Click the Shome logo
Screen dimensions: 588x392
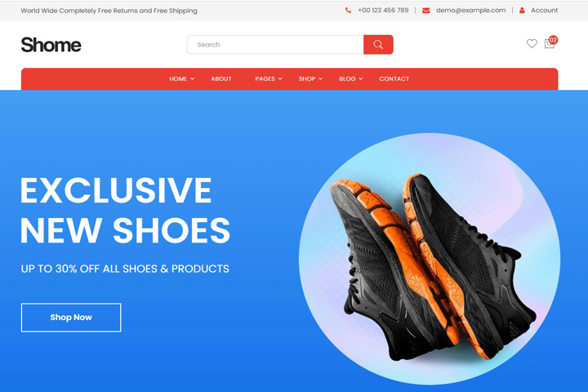[x=51, y=45]
